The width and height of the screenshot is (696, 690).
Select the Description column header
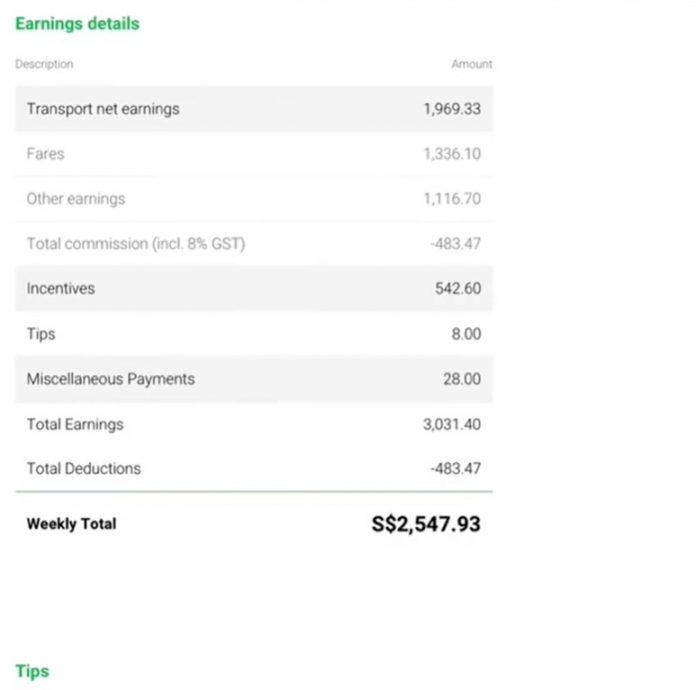[x=44, y=64]
